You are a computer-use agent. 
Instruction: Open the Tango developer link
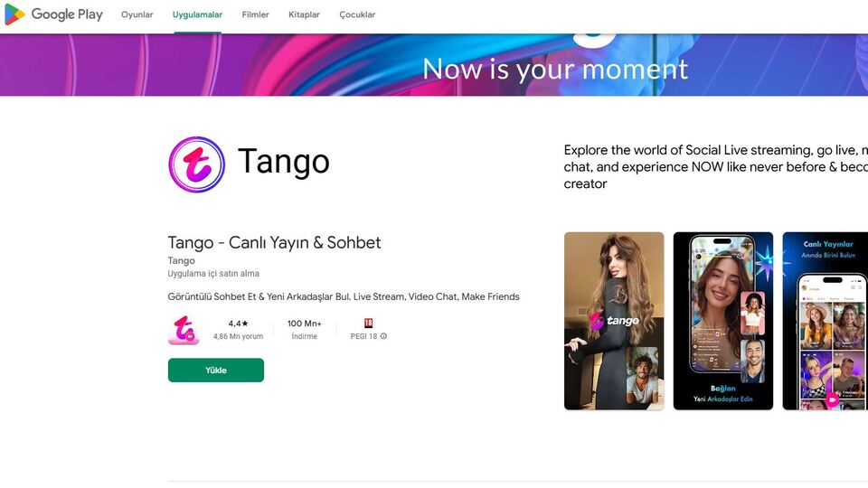tap(181, 260)
